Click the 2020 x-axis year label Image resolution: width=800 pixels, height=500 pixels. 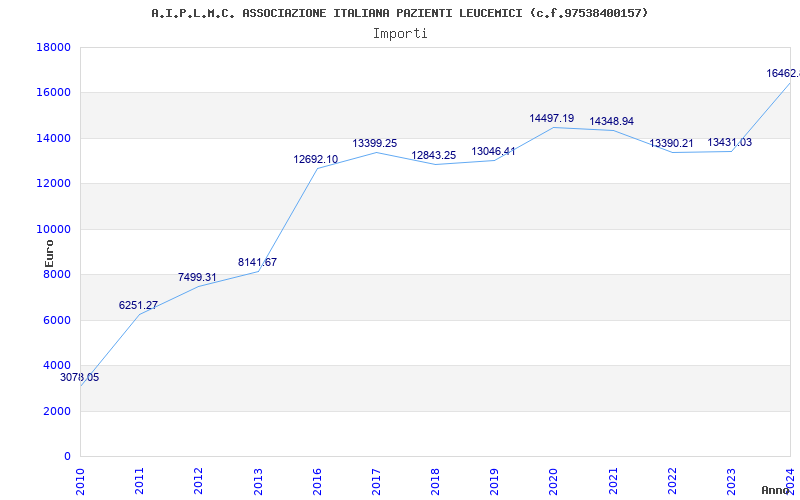554,482
